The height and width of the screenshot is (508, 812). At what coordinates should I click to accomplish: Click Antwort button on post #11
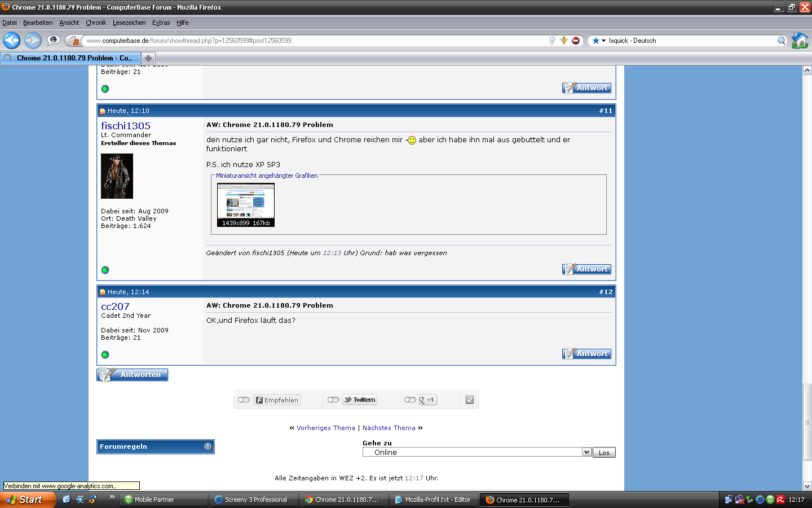pyautogui.click(x=586, y=269)
